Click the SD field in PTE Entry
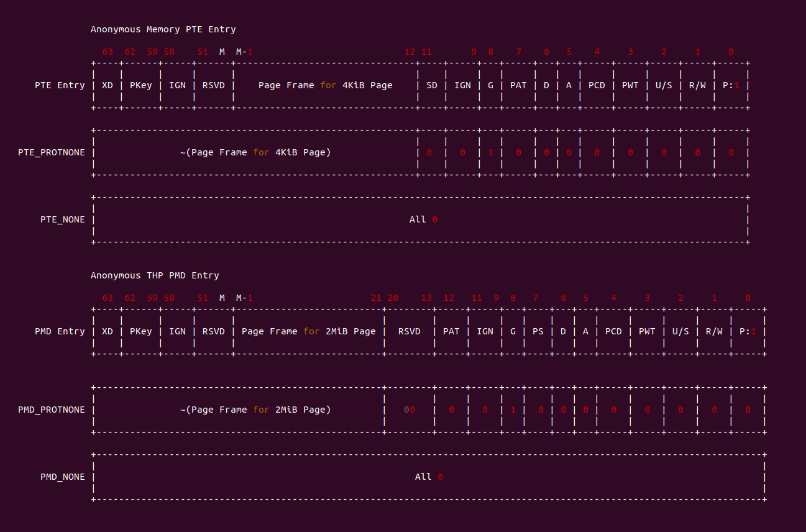806x532 pixels. tap(431, 85)
